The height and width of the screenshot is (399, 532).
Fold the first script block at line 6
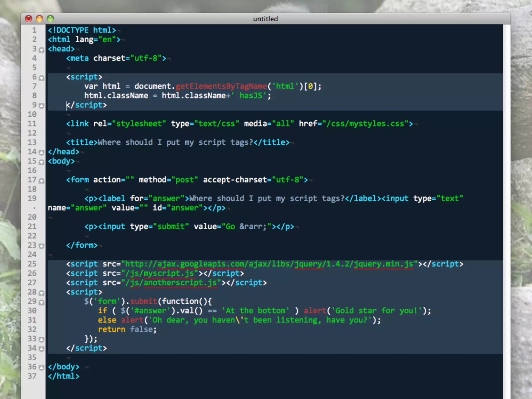41,78
